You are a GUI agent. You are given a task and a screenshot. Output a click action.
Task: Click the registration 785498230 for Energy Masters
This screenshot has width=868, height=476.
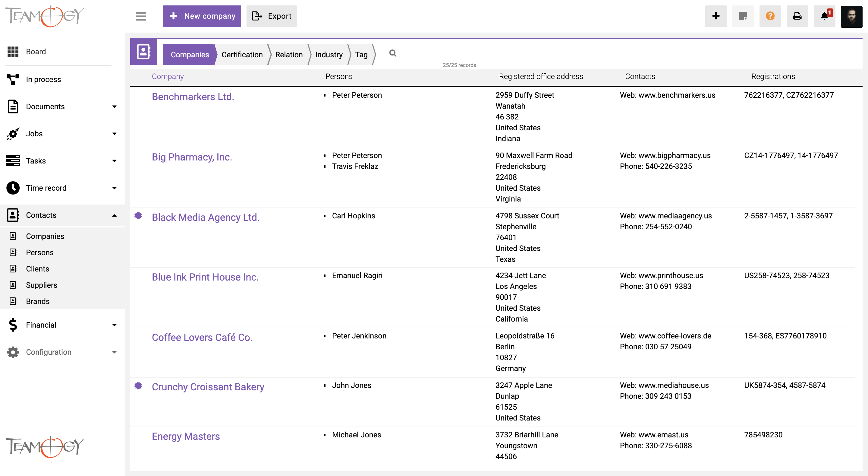(763, 435)
